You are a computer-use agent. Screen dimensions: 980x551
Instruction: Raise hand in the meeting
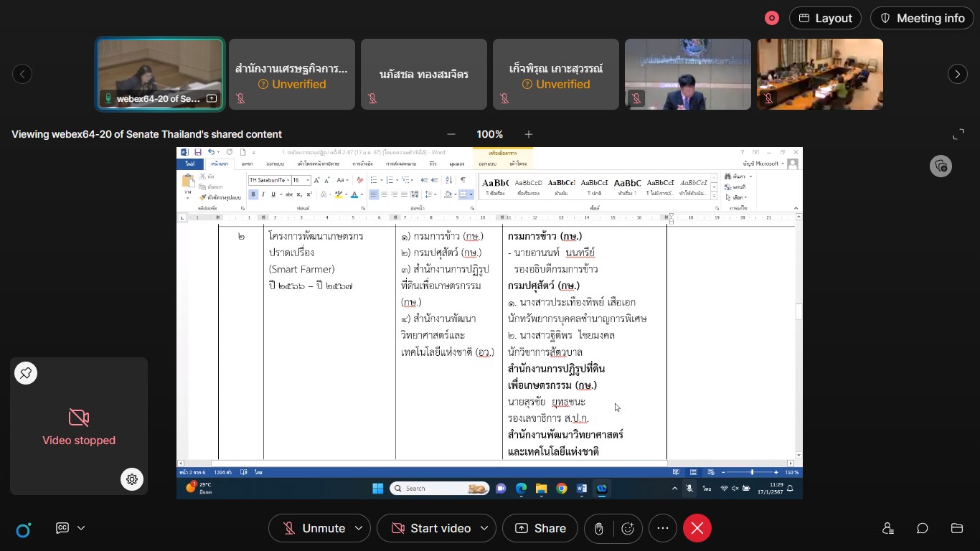click(599, 529)
